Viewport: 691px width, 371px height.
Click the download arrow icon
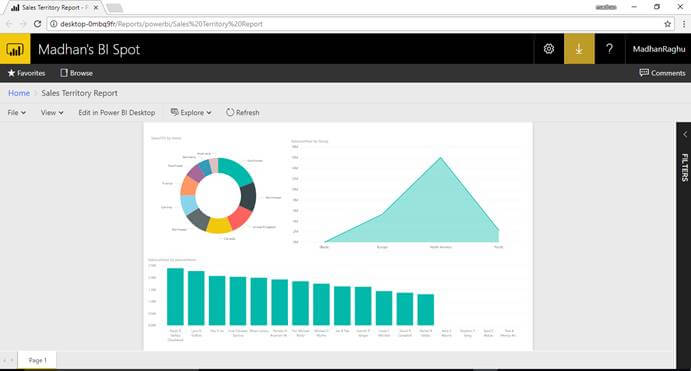(x=579, y=49)
